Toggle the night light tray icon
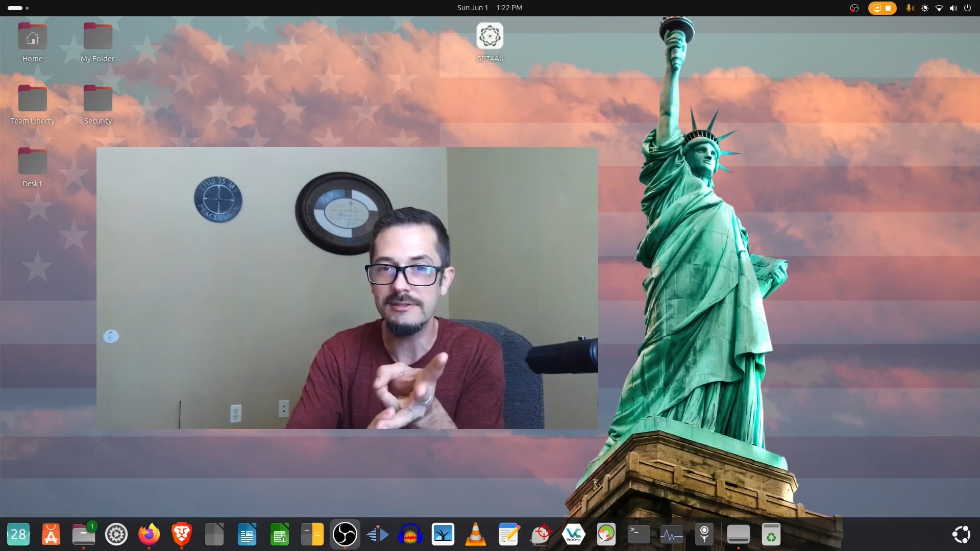The image size is (980, 551). 924,8
